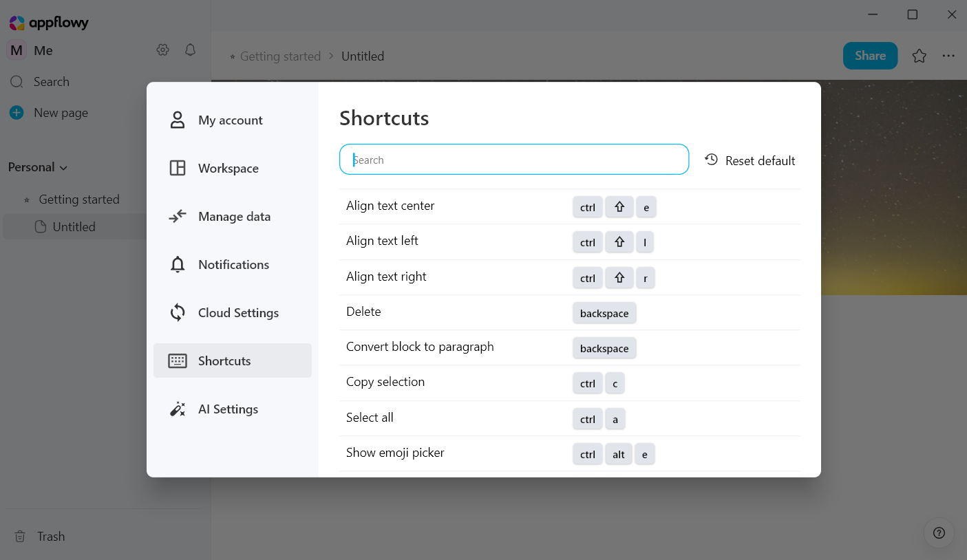Click the AppFlowy logo

click(x=49, y=23)
